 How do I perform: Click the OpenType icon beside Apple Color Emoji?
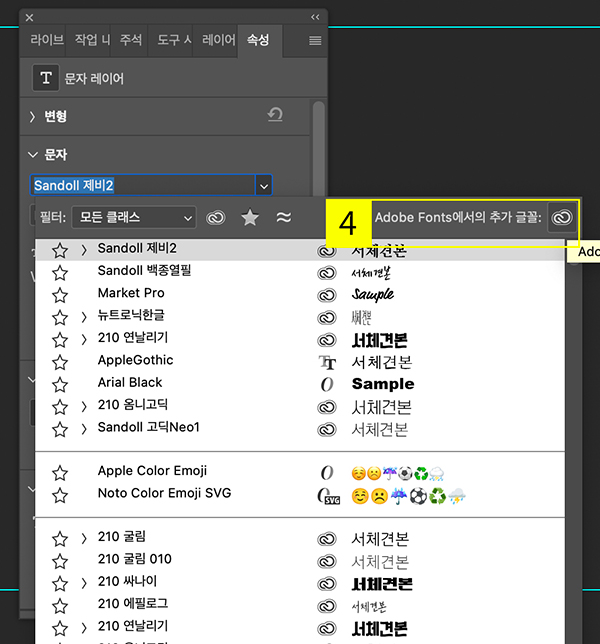[327, 473]
